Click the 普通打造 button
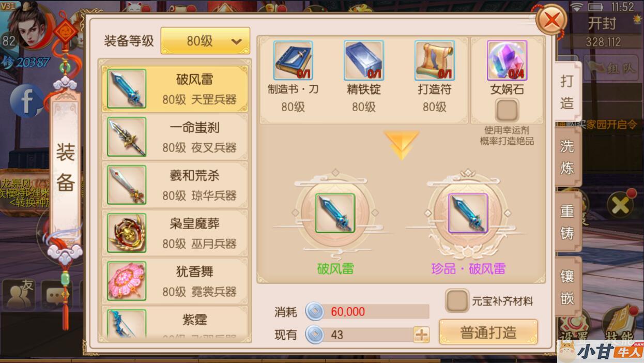Image resolution: width=644 pixels, height=363 pixels. pyautogui.click(x=488, y=332)
